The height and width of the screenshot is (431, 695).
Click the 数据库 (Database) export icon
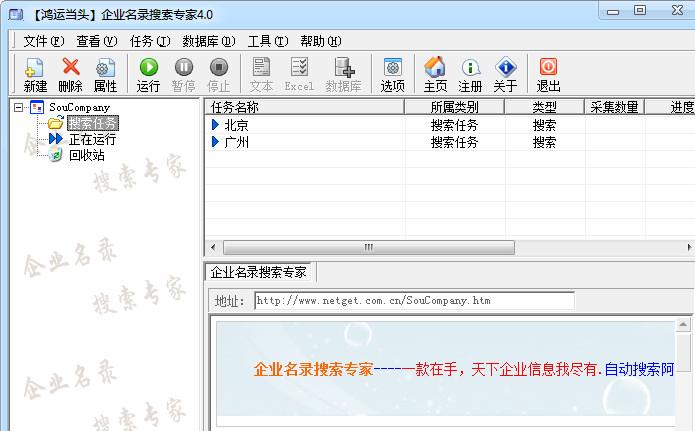click(x=344, y=67)
